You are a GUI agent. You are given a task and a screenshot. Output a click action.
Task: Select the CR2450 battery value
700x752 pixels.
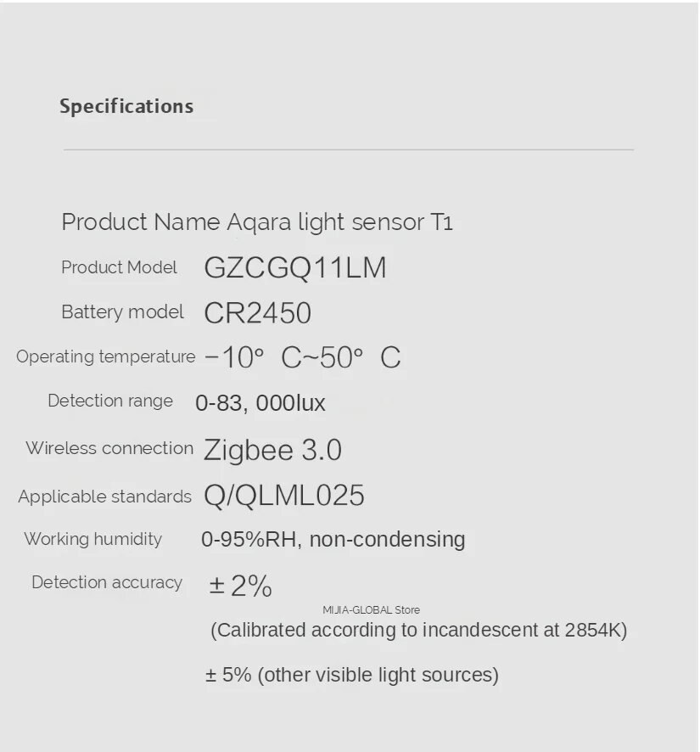(x=258, y=313)
